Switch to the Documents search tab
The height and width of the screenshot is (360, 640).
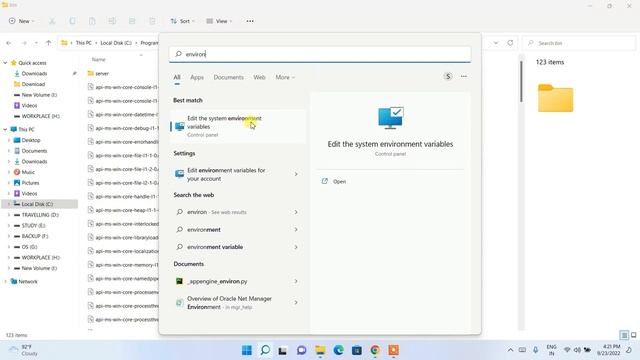pos(229,77)
